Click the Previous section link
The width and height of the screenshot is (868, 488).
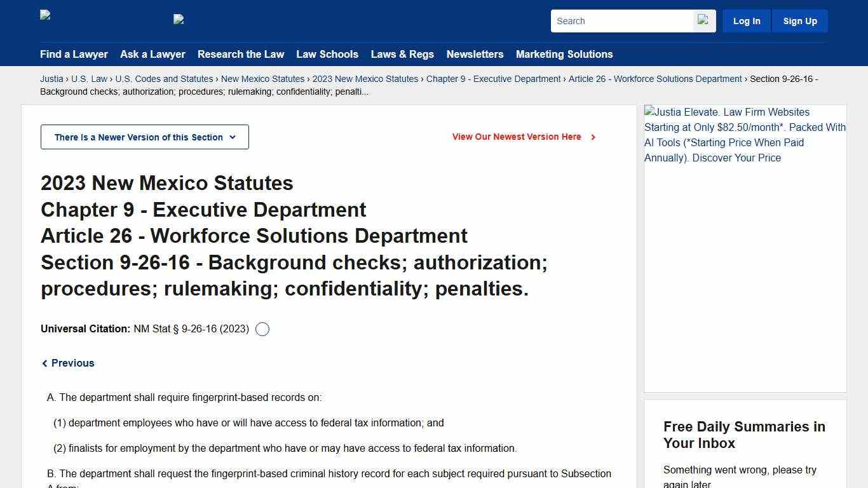tap(72, 363)
